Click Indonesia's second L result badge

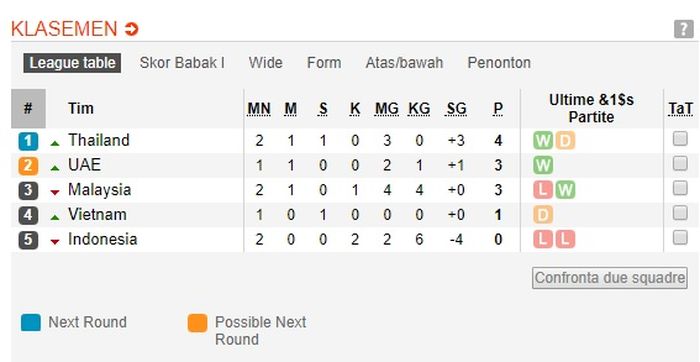(x=565, y=240)
